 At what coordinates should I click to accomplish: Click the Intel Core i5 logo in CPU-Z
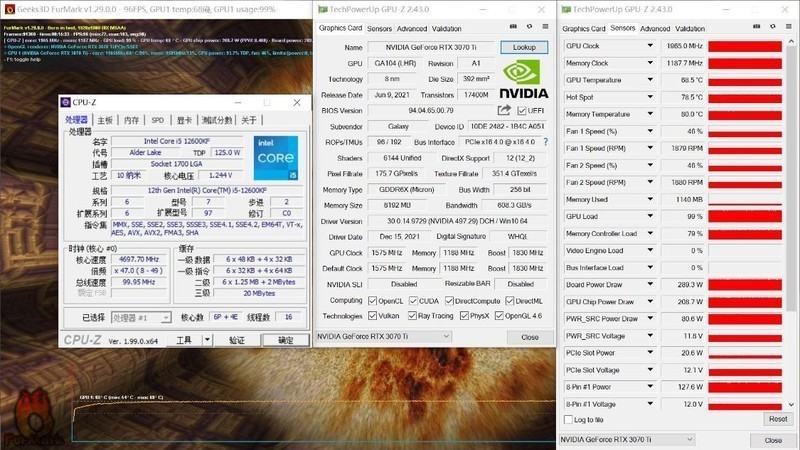click(x=276, y=158)
